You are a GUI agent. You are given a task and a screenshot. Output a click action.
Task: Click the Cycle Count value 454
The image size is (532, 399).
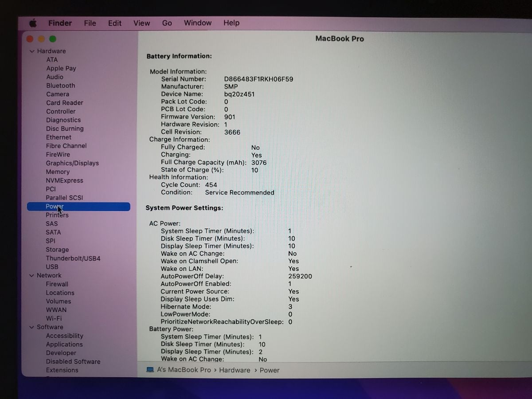click(211, 185)
